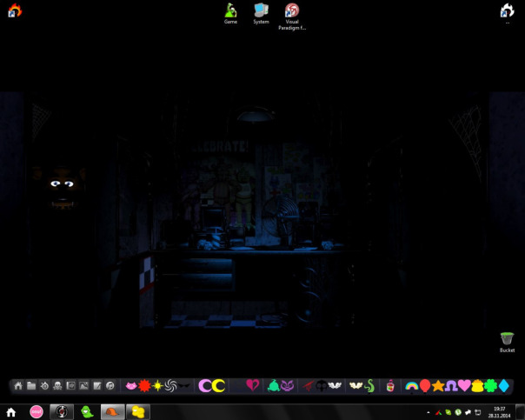
Task: Open the pink circle taskbar app
Action: click(x=37, y=411)
